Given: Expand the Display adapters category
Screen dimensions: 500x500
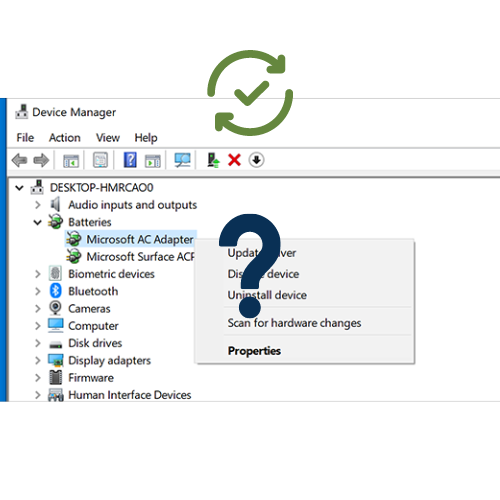Looking at the screenshot, I should coord(38,360).
